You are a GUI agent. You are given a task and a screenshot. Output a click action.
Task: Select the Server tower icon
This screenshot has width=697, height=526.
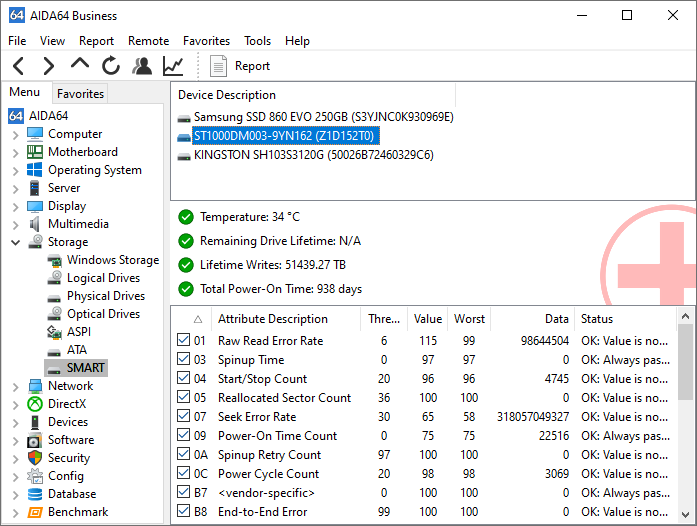pyautogui.click(x=35, y=188)
